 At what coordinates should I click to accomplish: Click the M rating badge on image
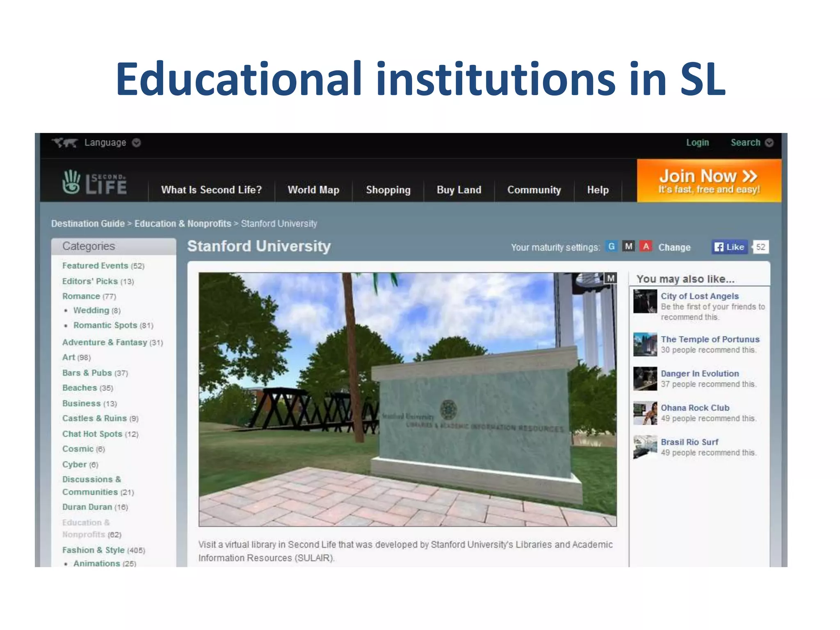point(611,278)
